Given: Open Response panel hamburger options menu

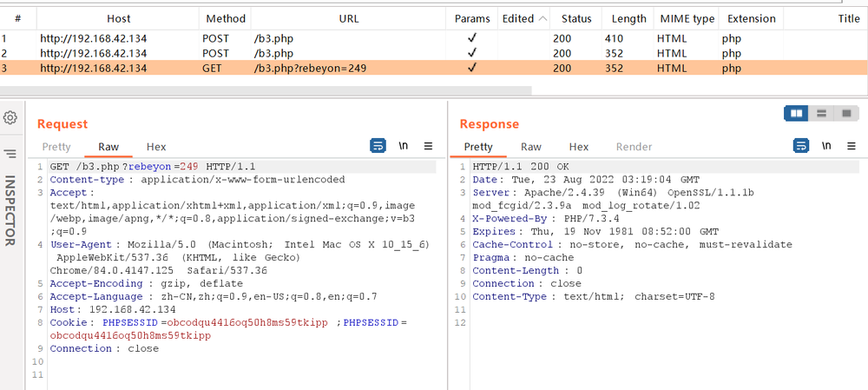Looking at the screenshot, I should coord(852,146).
